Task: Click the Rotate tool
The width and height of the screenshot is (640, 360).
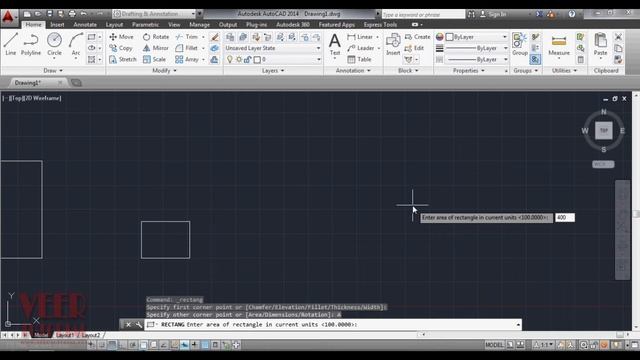Action: click(156, 37)
